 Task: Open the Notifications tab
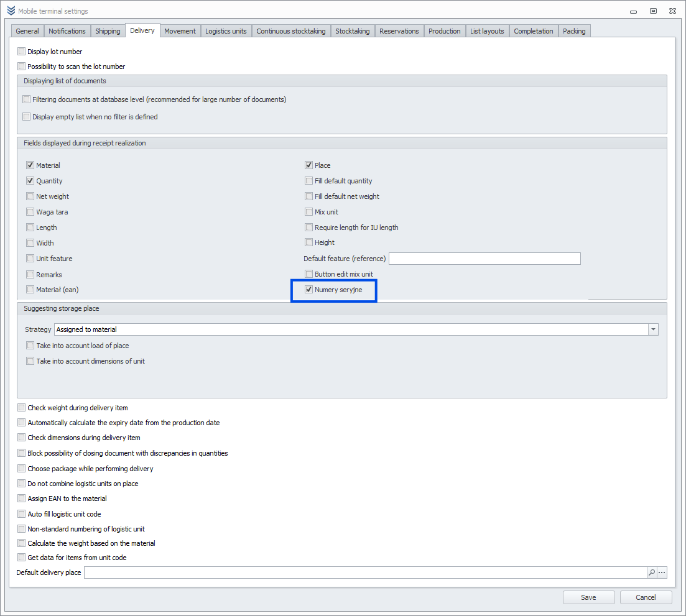click(67, 31)
